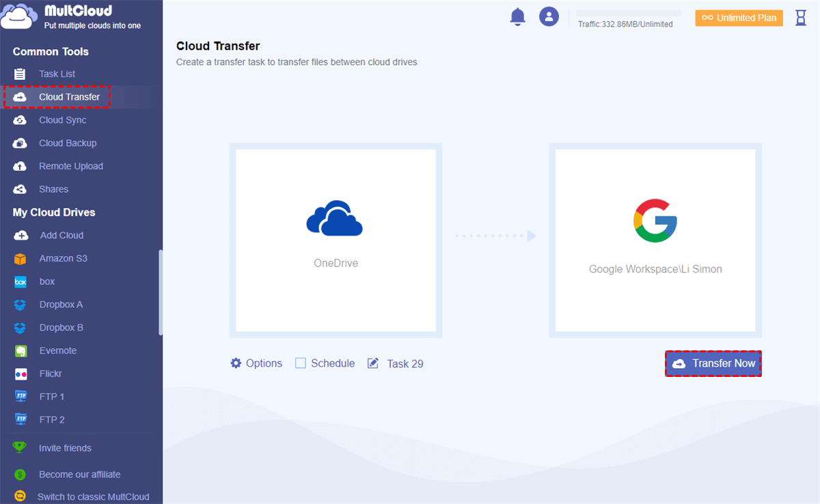The image size is (820, 504).
Task: Open FTP 2 drive
Action: click(52, 420)
